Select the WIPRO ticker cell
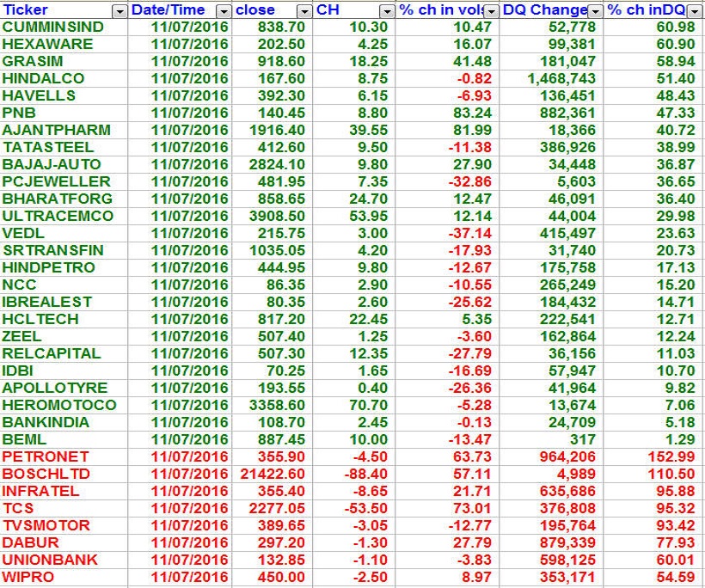 point(28,577)
